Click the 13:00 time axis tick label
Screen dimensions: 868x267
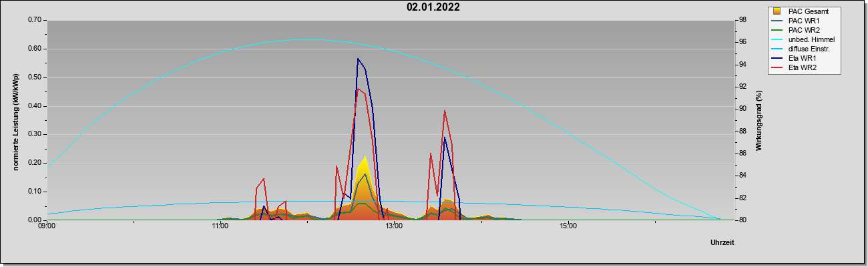click(394, 227)
